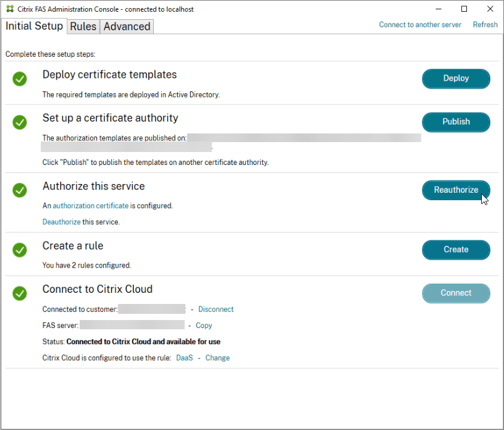The image size is (504, 430).
Task: Refresh the console view
Action: point(485,25)
